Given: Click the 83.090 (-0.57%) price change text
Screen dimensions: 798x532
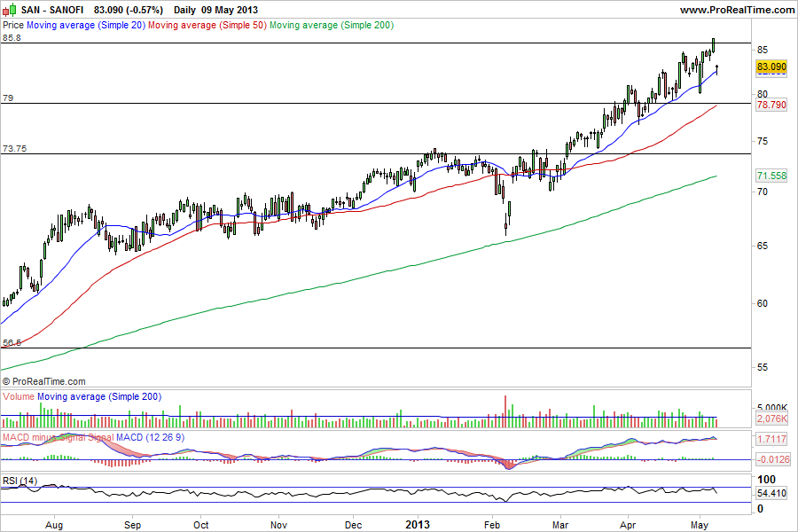Looking at the screenshot, I should (x=129, y=10).
